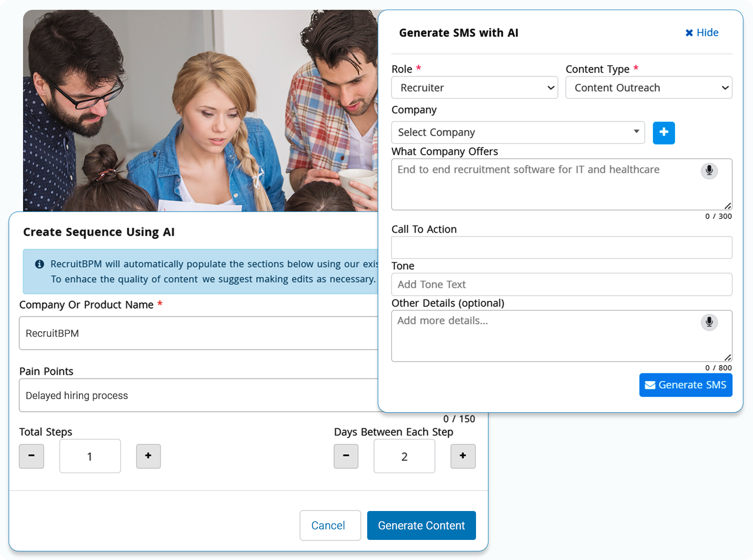753x560 pixels.
Task: Increase Days Between Each Step with plus
Action: click(x=463, y=456)
